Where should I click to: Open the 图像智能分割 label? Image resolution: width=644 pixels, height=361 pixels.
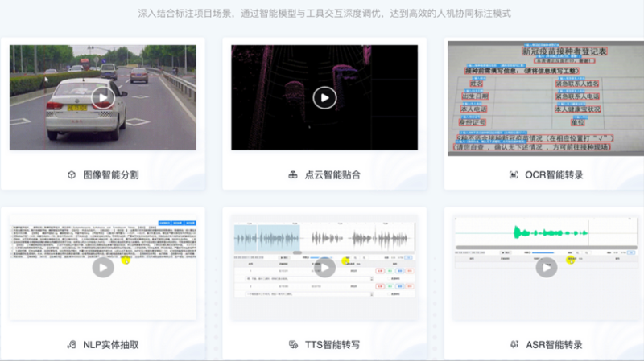(x=111, y=175)
